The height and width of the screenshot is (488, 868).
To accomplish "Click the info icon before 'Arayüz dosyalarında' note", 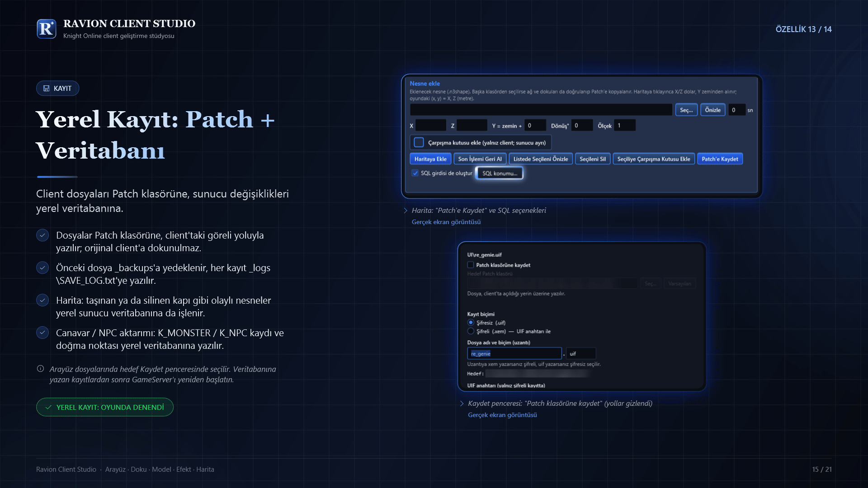I will pyautogui.click(x=40, y=369).
